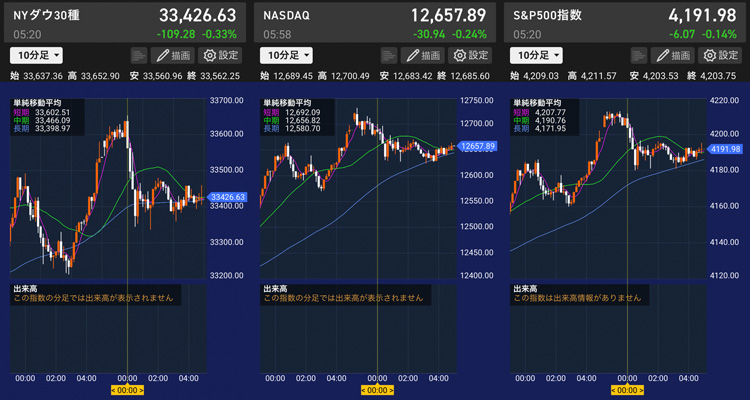
Task: Open 10分足 interval dropdown on NASDAQ chart
Action: 287,56
